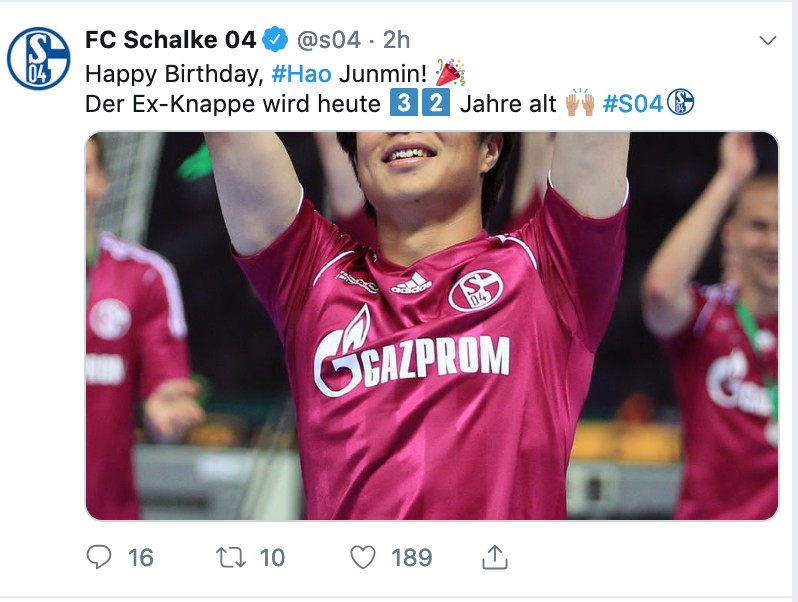Screen dimensions: 798x602
Task: Expand the tweet options chevron menu
Action: point(768,41)
